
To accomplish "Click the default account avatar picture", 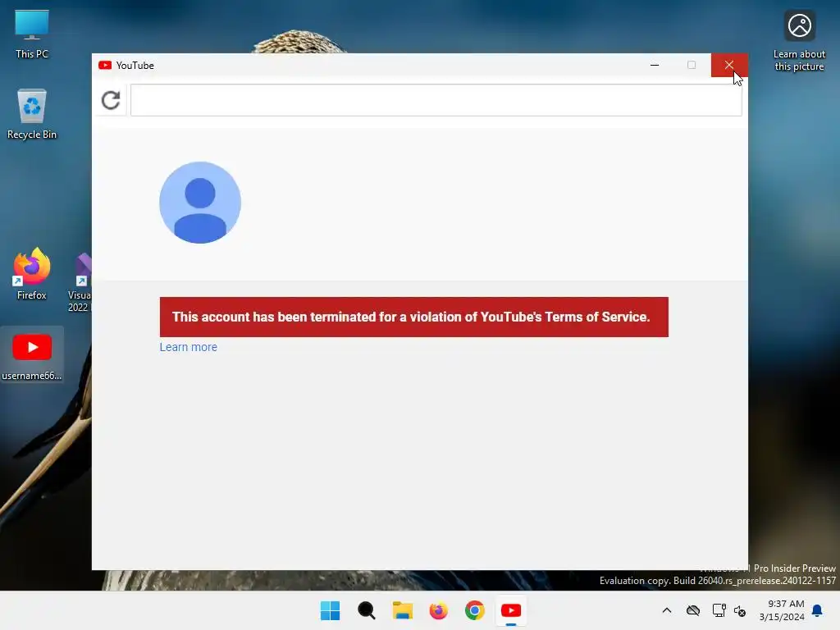I will coord(200,203).
